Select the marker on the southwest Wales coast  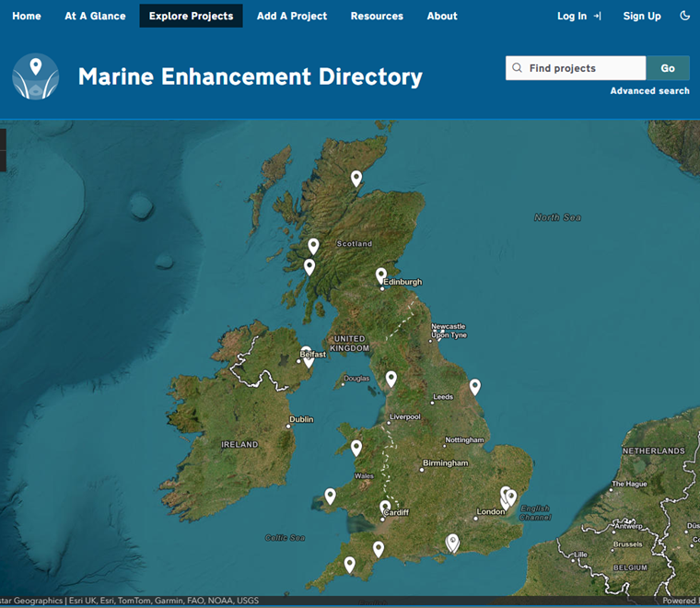[x=330, y=496]
